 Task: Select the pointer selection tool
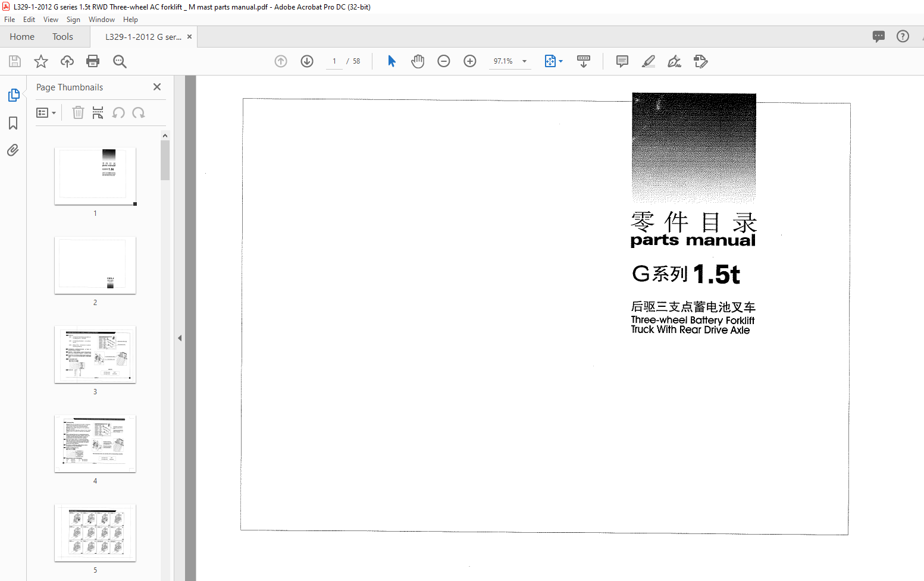click(391, 61)
